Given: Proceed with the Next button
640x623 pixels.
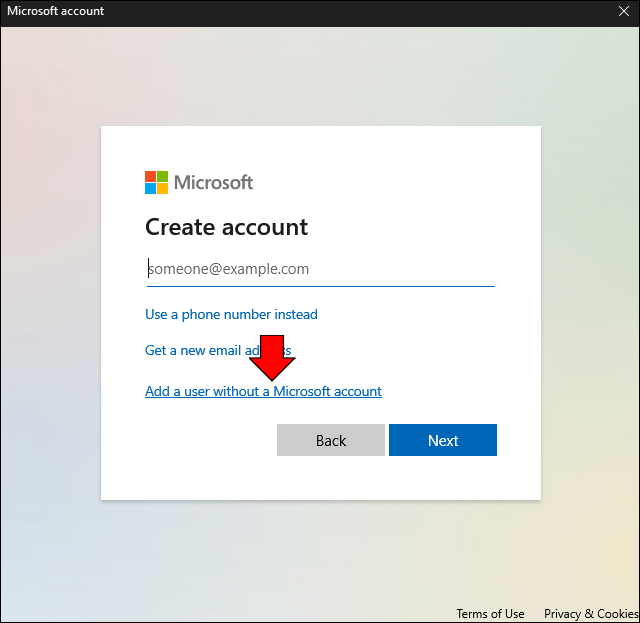Looking at the screenshot, I should 443,440.
